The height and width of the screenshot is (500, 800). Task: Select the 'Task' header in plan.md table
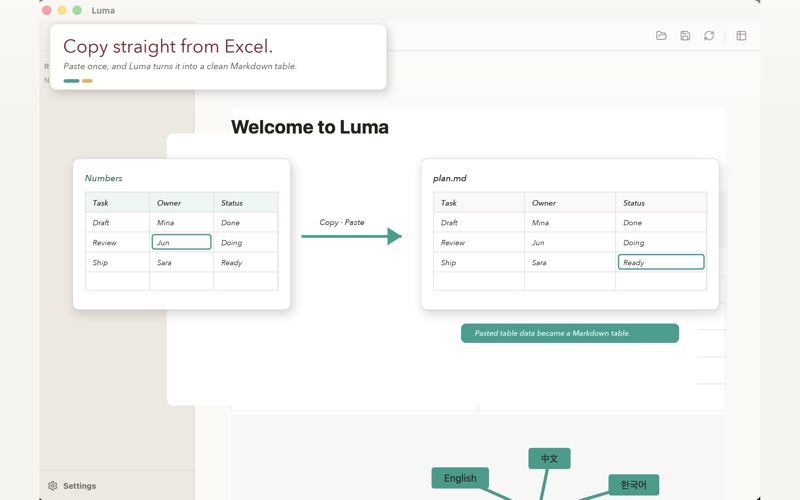point(479,203)
